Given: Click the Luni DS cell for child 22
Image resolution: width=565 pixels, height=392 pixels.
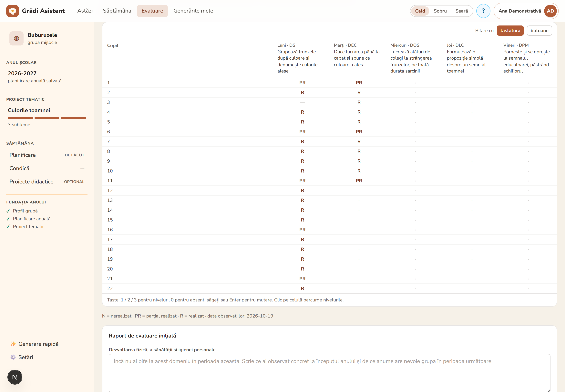Looking at the screenshot, I should (303, 288).
